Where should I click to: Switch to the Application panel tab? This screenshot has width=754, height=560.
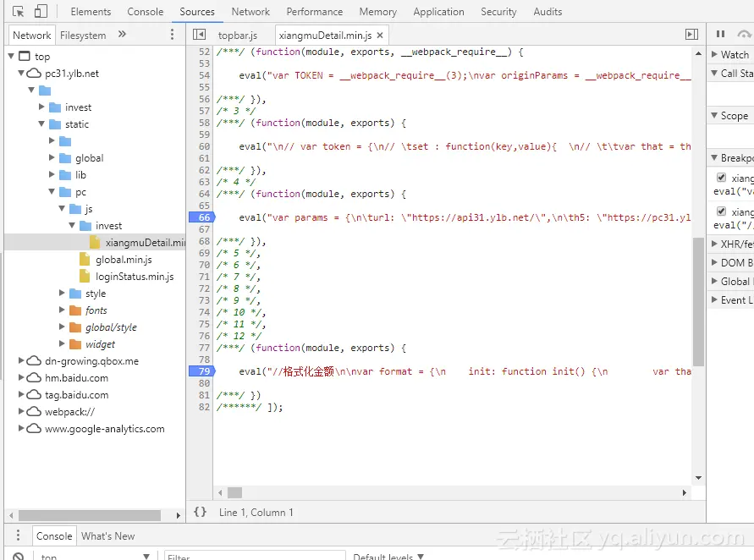pyautogui.click(x=438, y=12)
